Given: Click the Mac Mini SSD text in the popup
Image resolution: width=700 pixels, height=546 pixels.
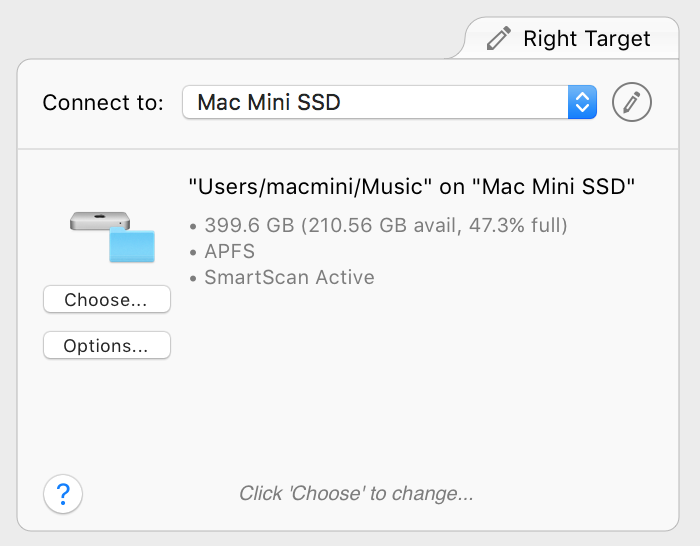Looking at the screenshot, I should 268,102.
